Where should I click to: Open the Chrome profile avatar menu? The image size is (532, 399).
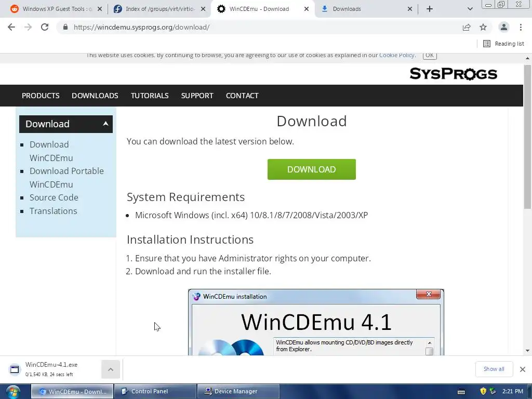(x=504, y=27)
